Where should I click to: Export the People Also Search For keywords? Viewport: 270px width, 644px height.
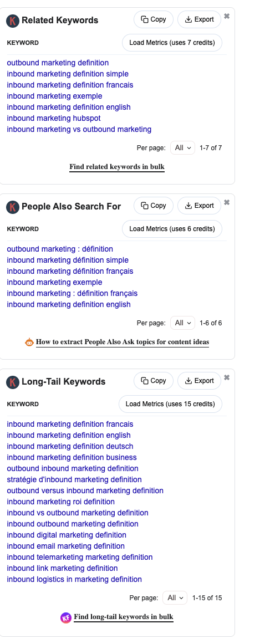[200, 206]
